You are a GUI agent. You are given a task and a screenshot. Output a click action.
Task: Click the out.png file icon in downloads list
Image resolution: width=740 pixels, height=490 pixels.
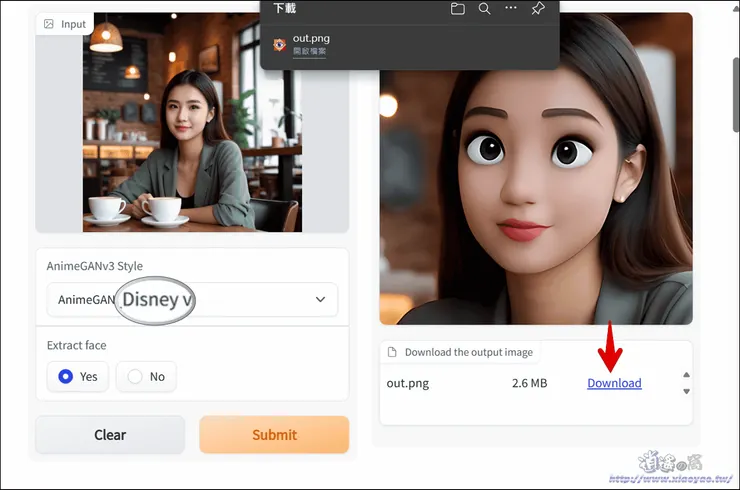[279, 45]
